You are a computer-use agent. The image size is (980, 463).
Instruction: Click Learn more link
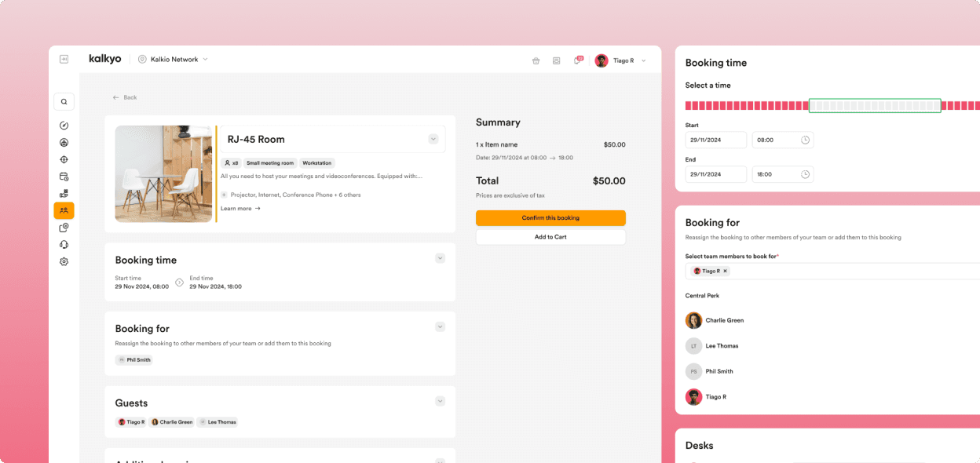(240, 208)
